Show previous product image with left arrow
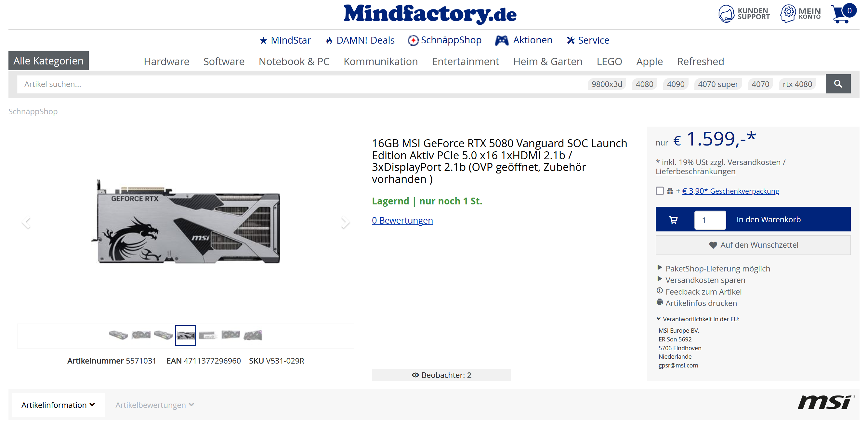The height and width of the screenshot is (429, 868). [26, 222]
